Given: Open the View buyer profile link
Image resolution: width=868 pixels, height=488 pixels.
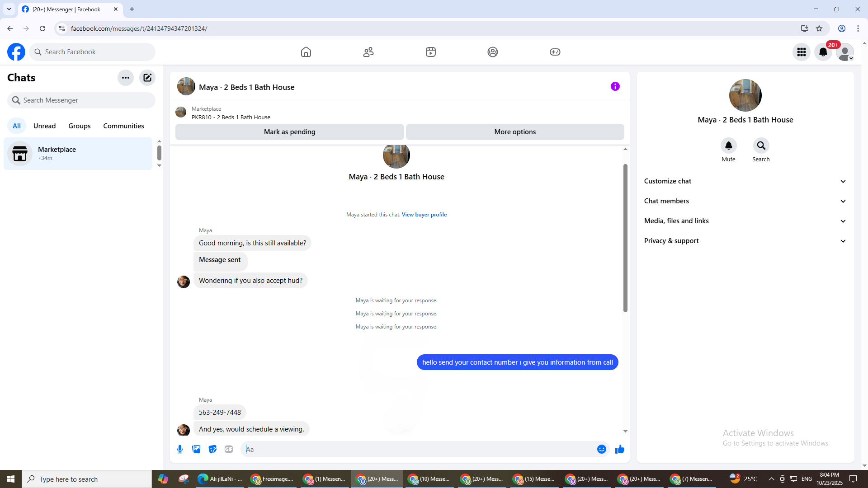Looking at the screenshot, I should (x=424, y=215).
